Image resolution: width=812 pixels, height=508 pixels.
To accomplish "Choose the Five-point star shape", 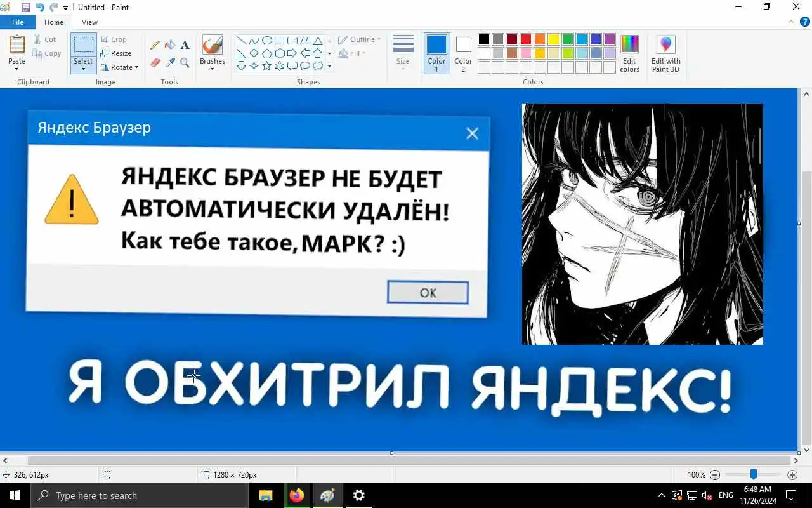I will 267,66.
